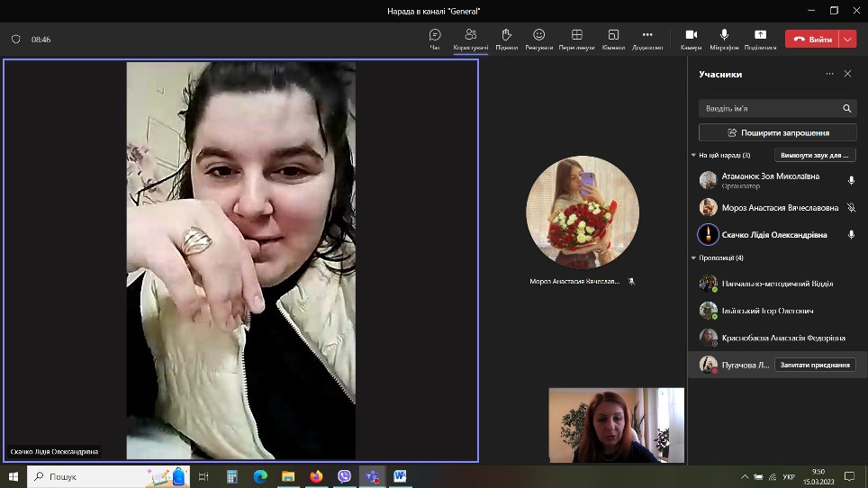Viewport: 868px width, 488px height.
Task: Open More actions ellipsis in toolbar
Action: (647, 40)
